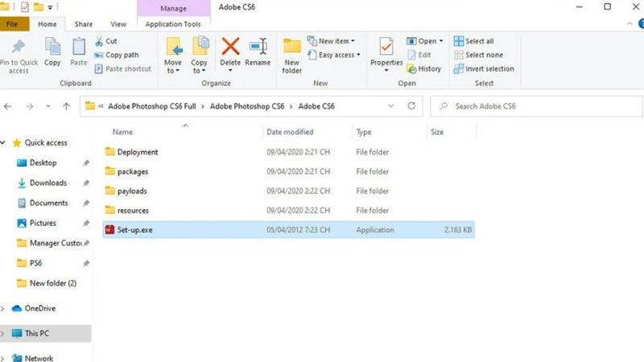Screen dimensions: 644x362
Task: Click the Pin to Quick access icon
Action: (x=19, y=50)
